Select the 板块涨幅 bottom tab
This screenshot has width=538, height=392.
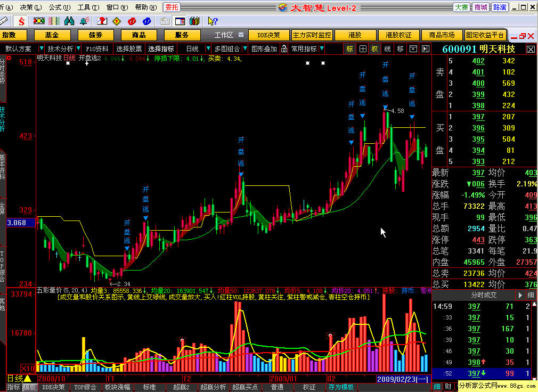(x=117, y=387)
